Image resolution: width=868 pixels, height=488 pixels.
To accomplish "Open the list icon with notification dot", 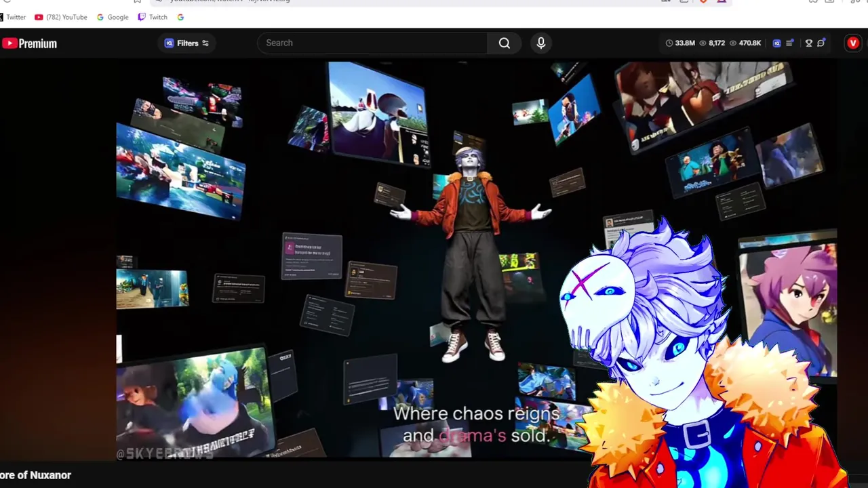I will pos(789,43).
